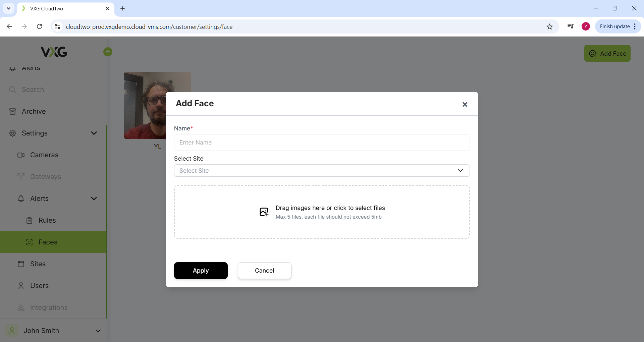Image resolution: width=644 pixels, height=342 pixels.
Task: Click the Users person icon in sidebar
Action: [21, 286]
